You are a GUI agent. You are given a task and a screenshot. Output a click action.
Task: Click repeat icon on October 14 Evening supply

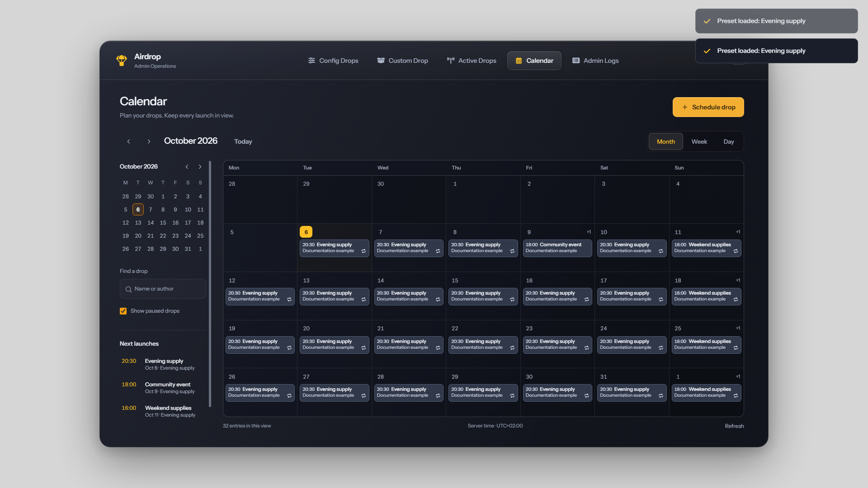(438, 300)
